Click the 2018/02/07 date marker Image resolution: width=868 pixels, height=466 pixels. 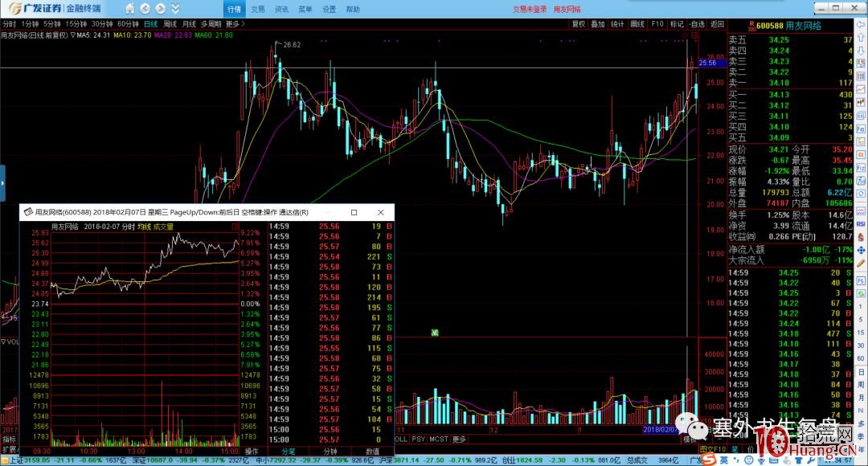(x=659, y=430)
